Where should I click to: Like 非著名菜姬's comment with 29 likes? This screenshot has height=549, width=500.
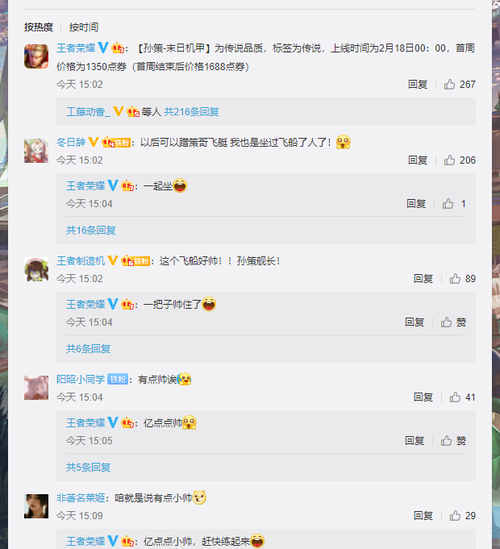(462, 515)
